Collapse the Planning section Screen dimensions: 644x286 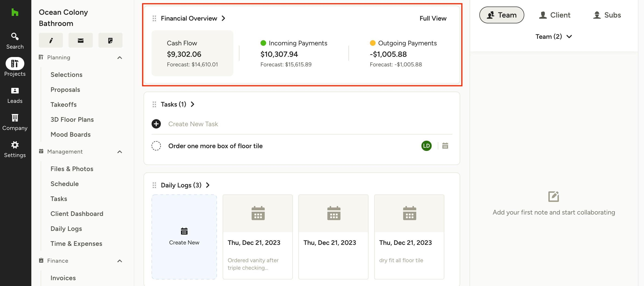tap(120, 58)
